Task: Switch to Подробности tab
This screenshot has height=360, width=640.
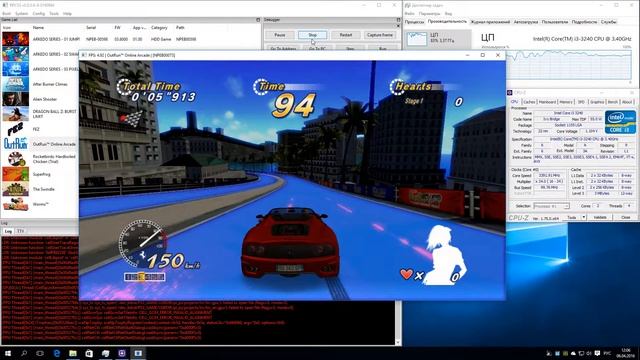Action: [584, 22]
